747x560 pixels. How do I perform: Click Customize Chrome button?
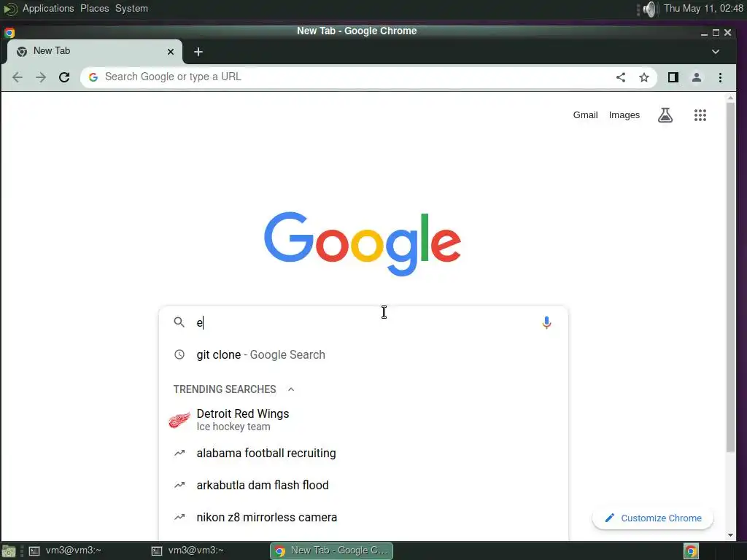click(653, 518)
